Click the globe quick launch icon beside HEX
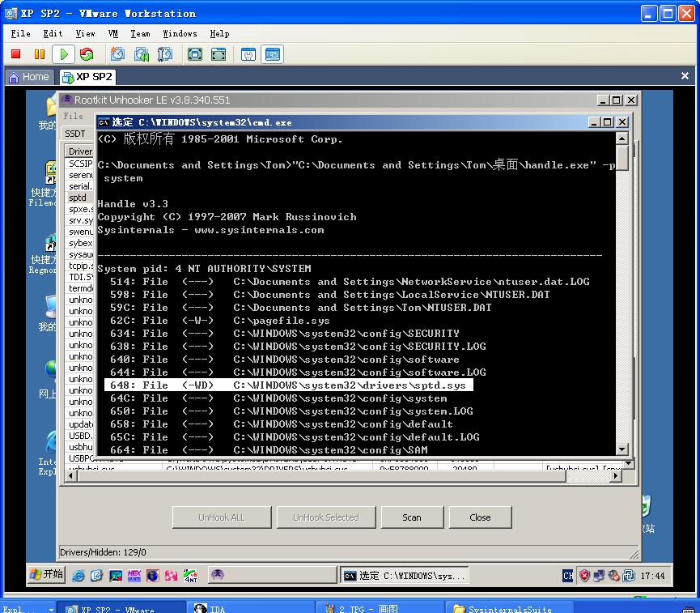The width and height of the screenshot is (700, 613). click(x=153, y=576)
